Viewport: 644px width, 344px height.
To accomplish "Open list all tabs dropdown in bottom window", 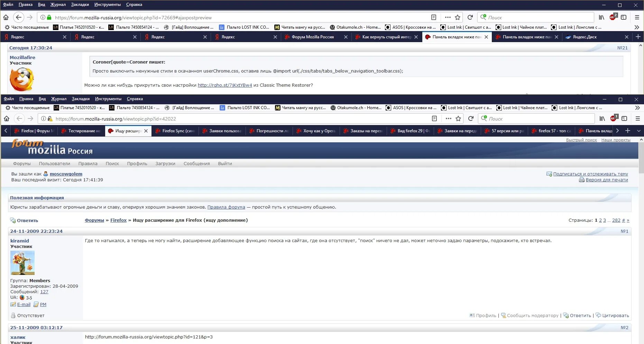I will tap(638, 131).
